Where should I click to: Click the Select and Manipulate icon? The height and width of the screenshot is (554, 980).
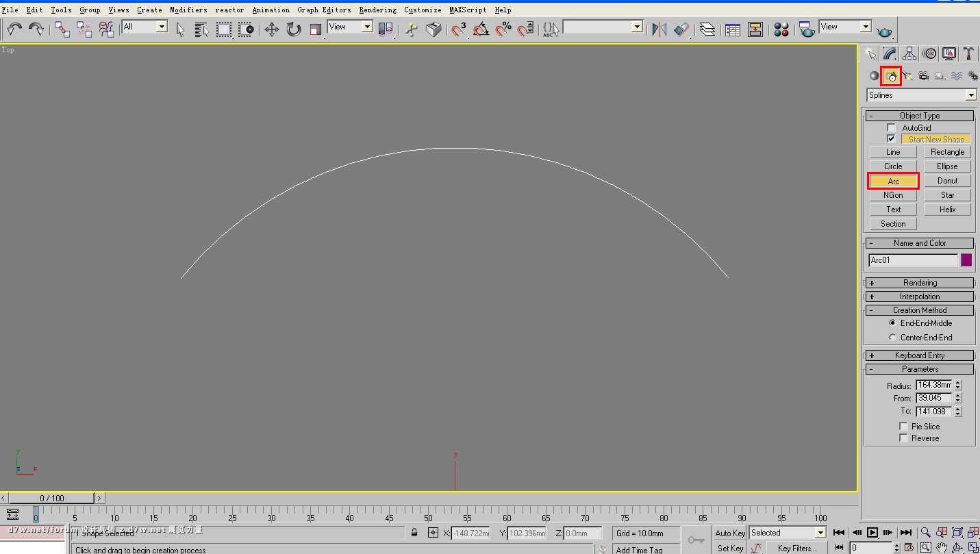412,29
